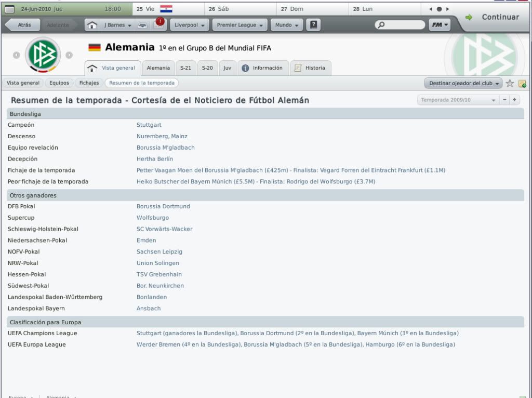Select the Fichajes sub-tab
The image size is (532, 398).
pos(89,83)
